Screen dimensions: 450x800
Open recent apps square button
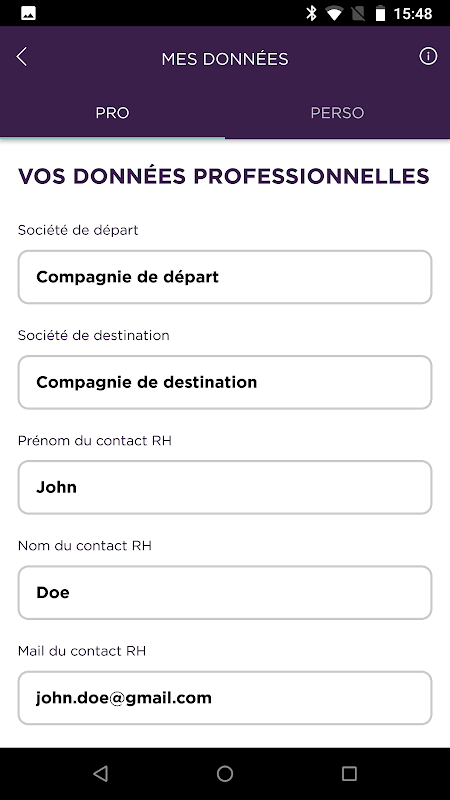point(349,773)
